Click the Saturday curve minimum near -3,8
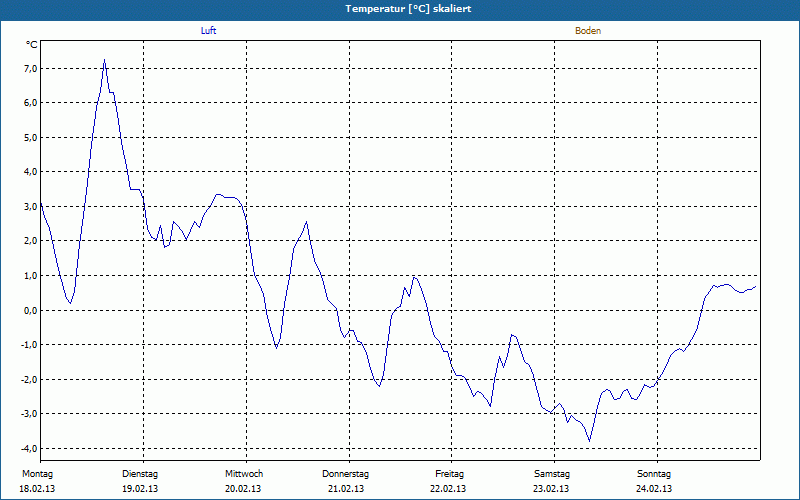The image size is (800, 500). [589, 441]
